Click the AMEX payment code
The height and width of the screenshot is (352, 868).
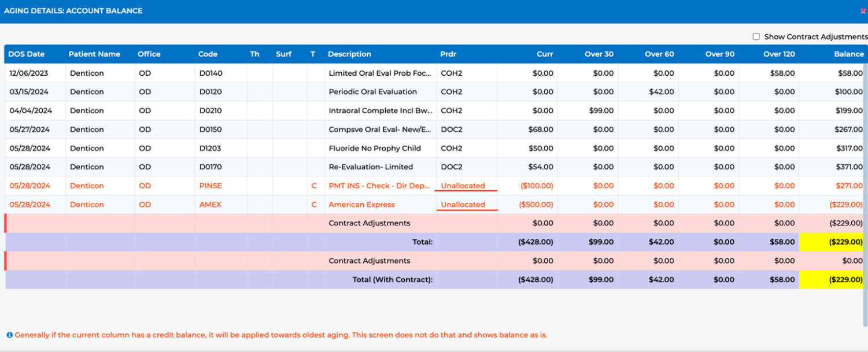210,205
